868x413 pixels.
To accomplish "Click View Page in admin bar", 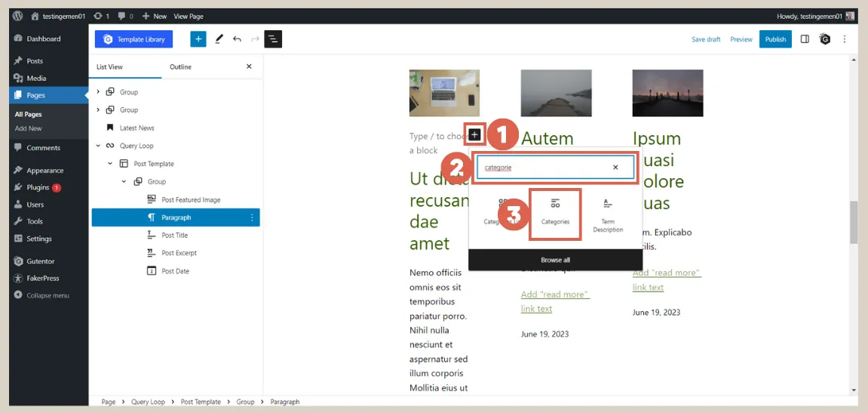I will point(189,16).
